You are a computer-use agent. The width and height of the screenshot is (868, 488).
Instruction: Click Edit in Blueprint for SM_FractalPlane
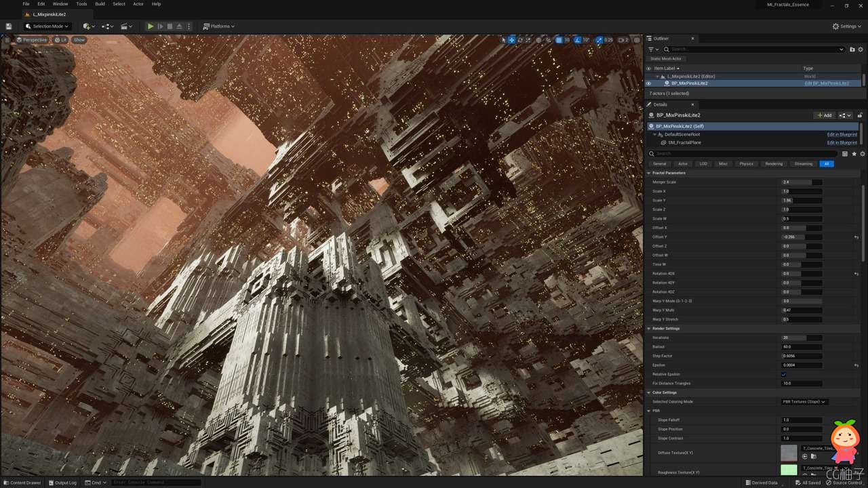coord(842,143)
